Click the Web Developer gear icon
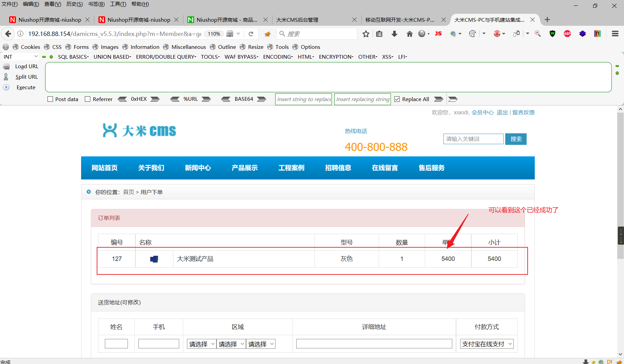This screenshot has width=624, height=364. 6,47
